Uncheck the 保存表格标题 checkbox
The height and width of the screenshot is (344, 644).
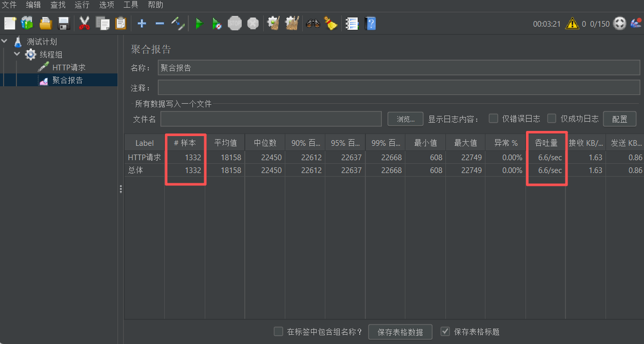[445, 332]
